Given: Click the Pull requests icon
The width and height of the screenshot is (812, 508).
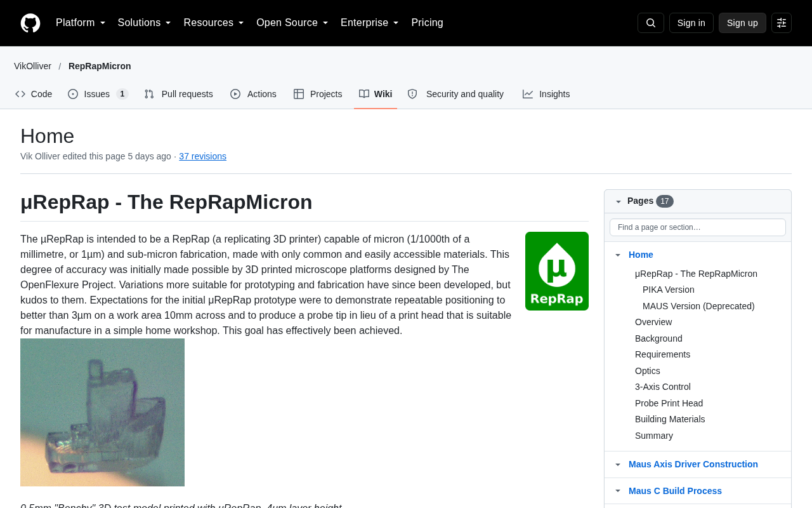Looking at the screenshot, I should point(149,94).
